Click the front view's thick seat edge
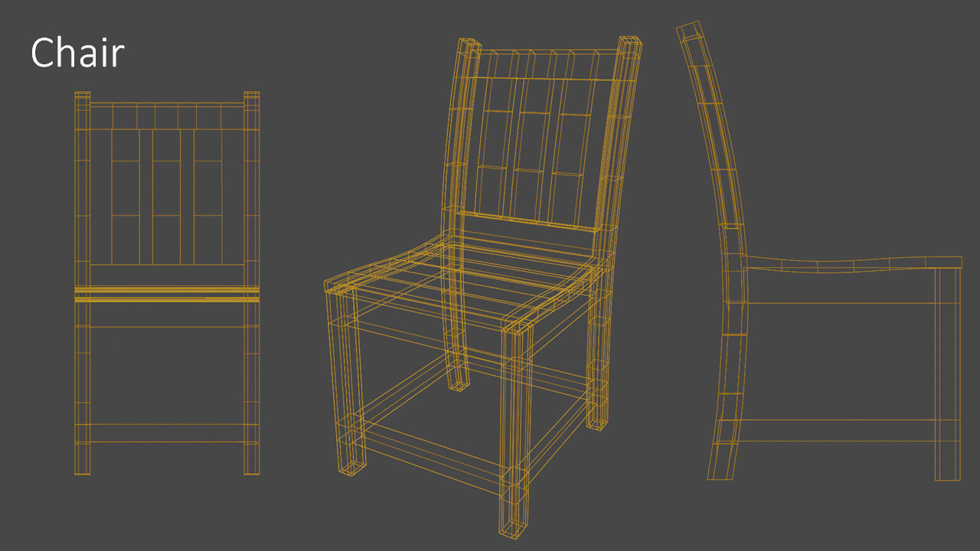 [167, 295]
